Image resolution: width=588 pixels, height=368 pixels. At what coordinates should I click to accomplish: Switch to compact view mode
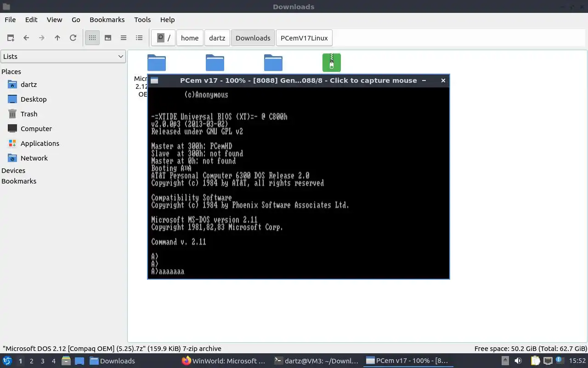124,38
